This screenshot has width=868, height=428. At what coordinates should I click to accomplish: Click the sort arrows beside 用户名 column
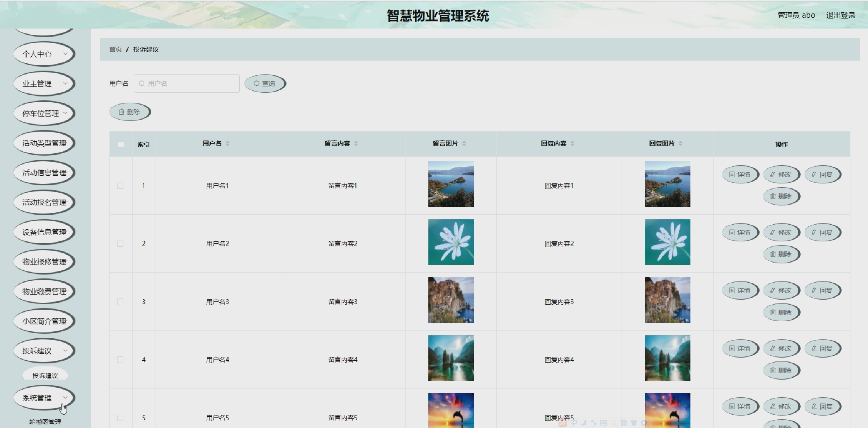pyautogui.click(x=227, y=143)
